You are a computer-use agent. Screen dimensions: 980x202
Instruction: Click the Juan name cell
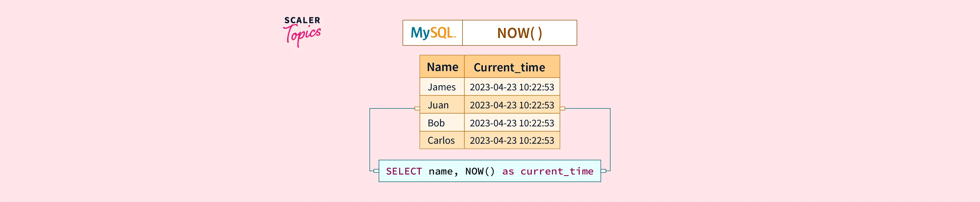pyautogui.click(x=438, y=105)
